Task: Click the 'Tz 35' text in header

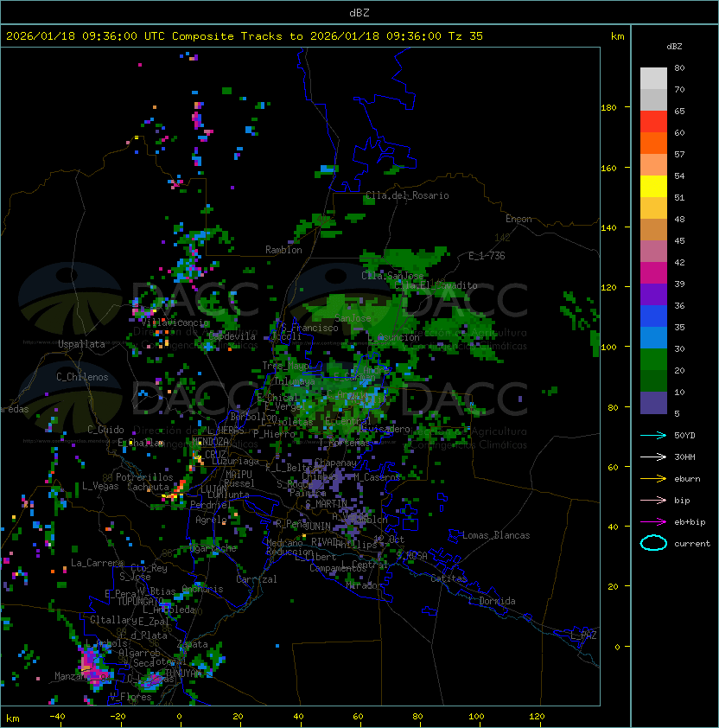Action: pyautogui.click(x=466, y=36)
